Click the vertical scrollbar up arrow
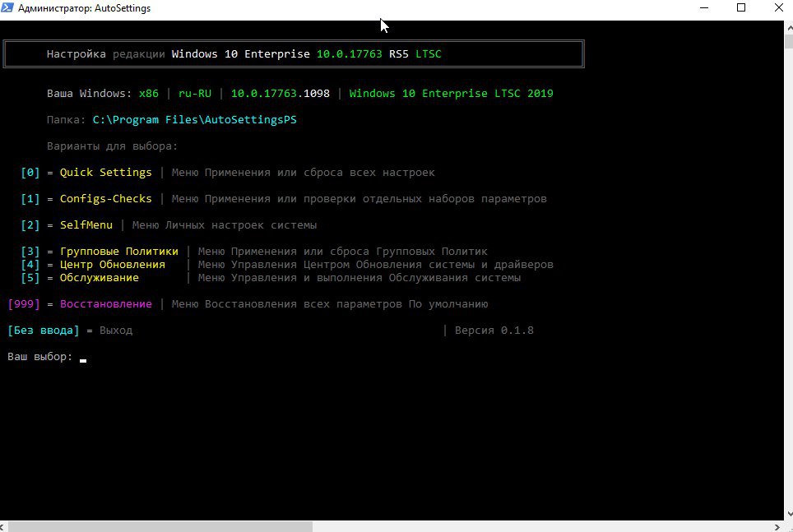This screenshot has width=793, height=532. point(788,28)
